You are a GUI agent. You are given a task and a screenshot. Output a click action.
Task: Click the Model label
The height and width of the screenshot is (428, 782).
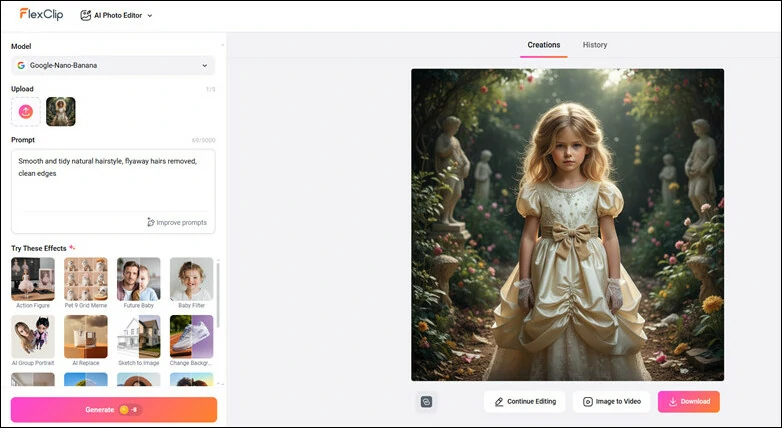(x=21, y=46)
